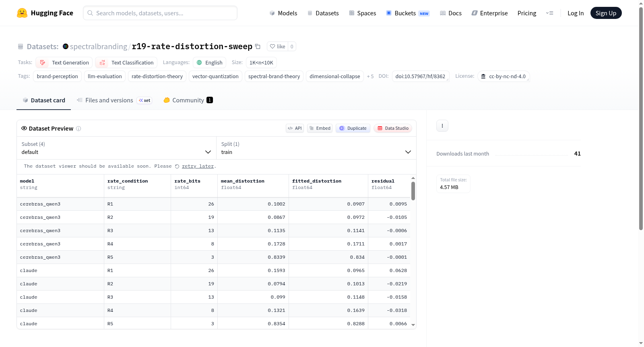Click the cell with value 0.0628
This screenshot has width=644, height=347.
coord(389,271)
